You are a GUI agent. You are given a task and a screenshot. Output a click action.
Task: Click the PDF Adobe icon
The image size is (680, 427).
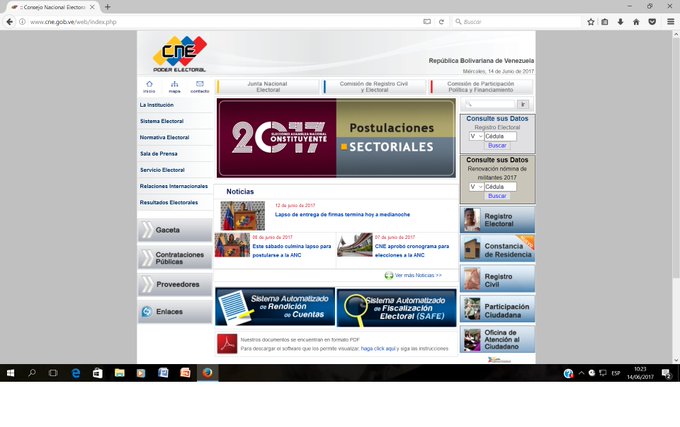[x=227, y=343]
